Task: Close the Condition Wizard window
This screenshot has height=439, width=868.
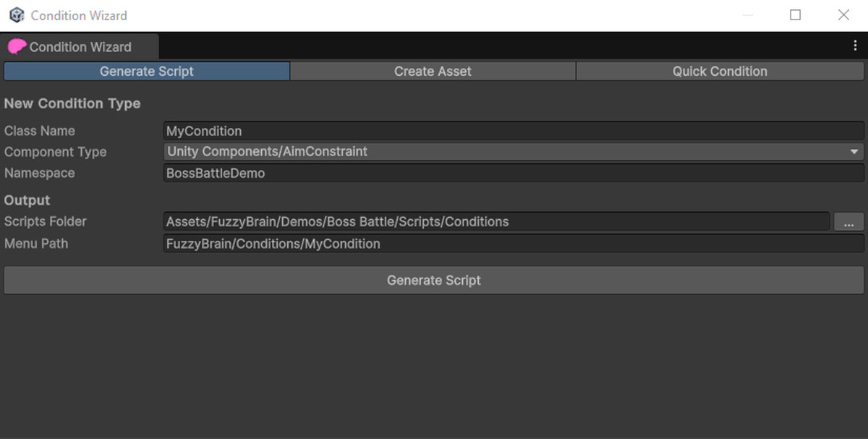Action: (843, 15)
